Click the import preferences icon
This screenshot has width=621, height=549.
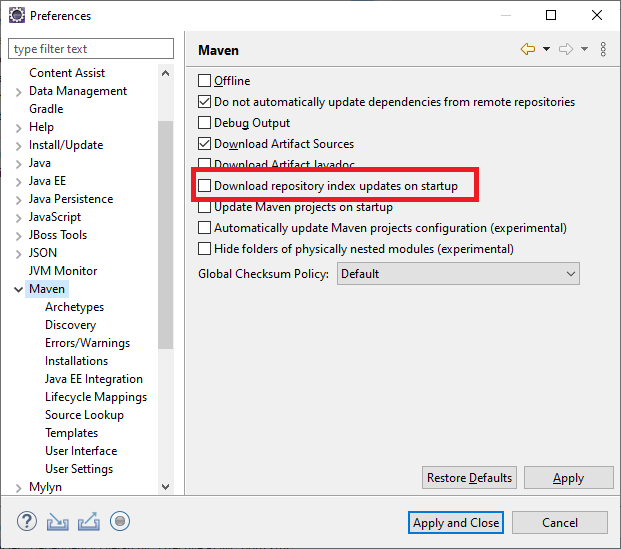(x=57, y=521)
